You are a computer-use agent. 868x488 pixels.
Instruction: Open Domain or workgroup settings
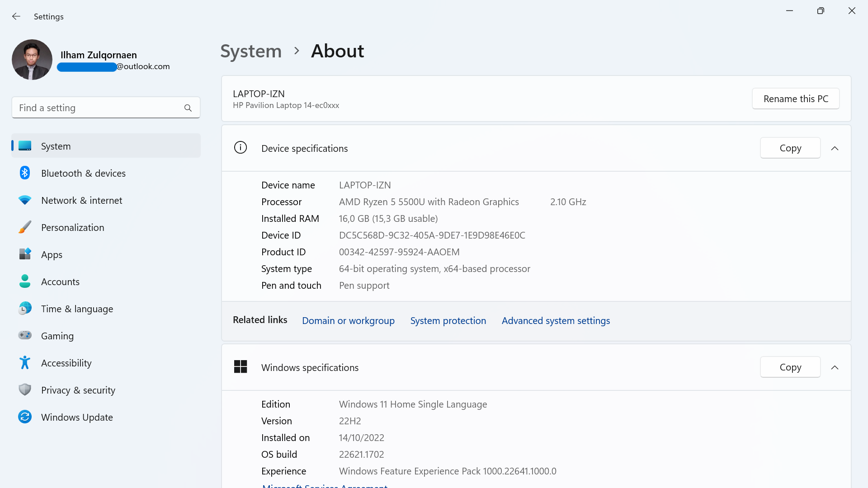(x=348, y=320)
